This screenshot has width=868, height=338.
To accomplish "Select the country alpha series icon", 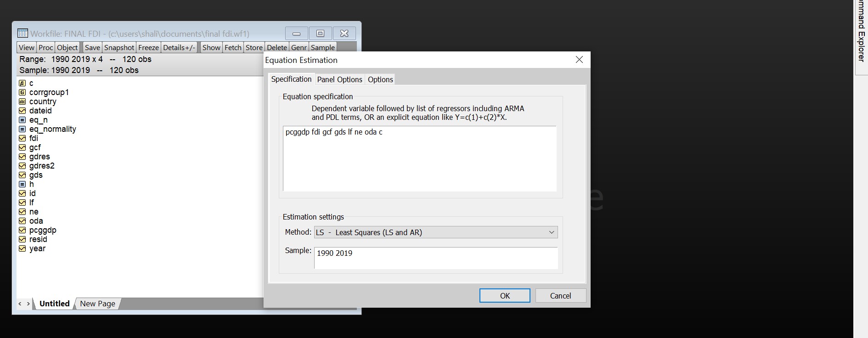I will (22, 101).
